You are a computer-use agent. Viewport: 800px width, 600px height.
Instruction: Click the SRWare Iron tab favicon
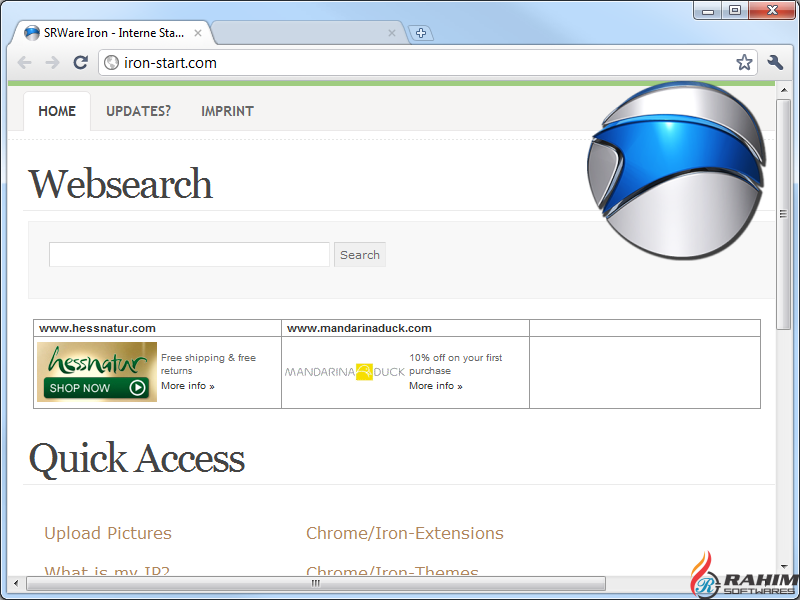point(32,33)
